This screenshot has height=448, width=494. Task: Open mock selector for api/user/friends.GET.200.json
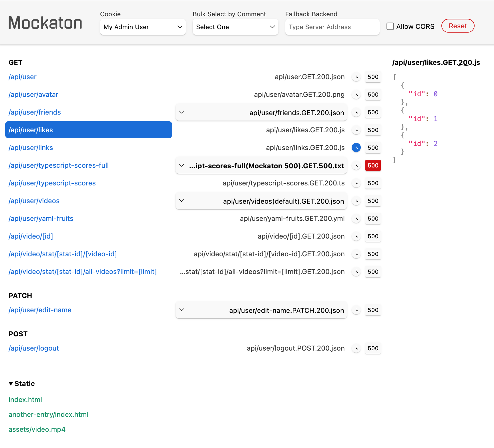pyautogui.click(x=261, y=112)
